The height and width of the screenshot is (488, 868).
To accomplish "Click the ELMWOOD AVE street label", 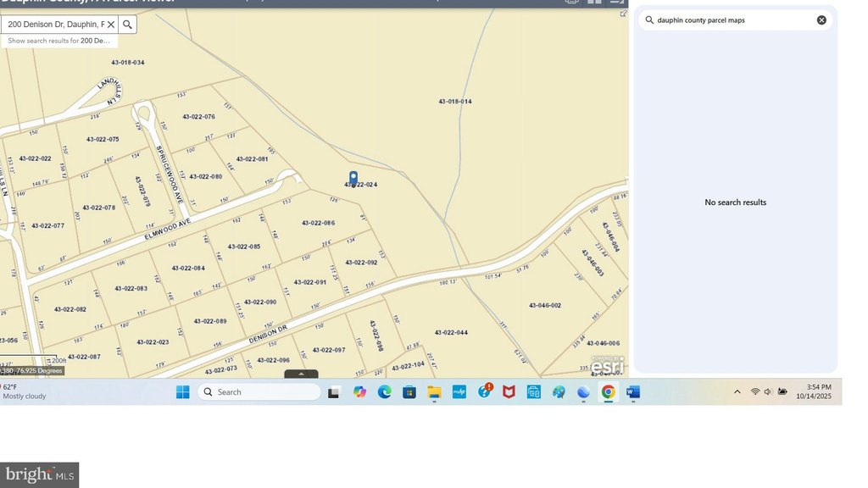I will pyautogui.click(x=167, y=229).
